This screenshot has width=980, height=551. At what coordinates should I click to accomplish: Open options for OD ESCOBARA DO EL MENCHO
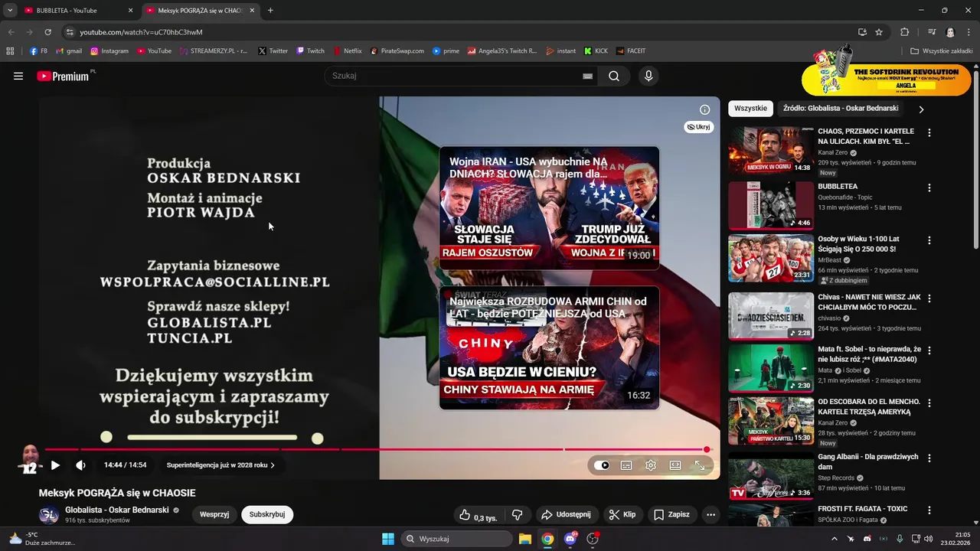[929, 403]
